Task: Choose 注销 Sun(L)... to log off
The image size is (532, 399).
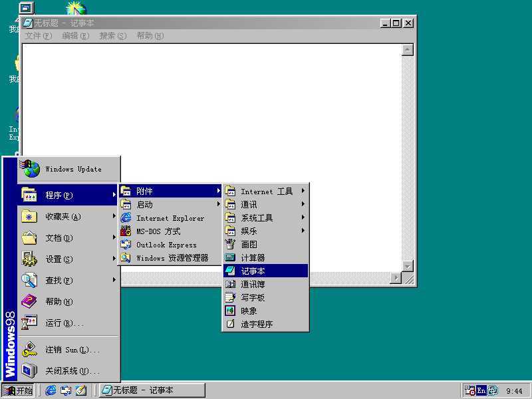Action: [x=69, y=350]
